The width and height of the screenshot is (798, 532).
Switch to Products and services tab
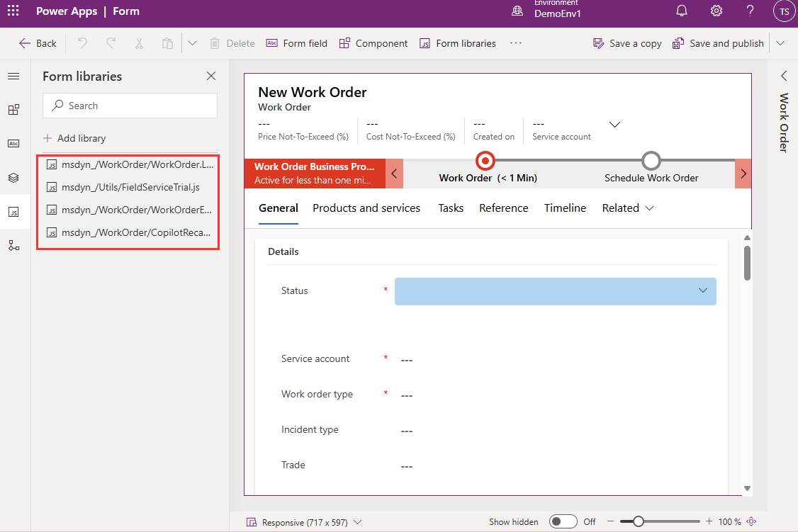[x=366, y=208]
